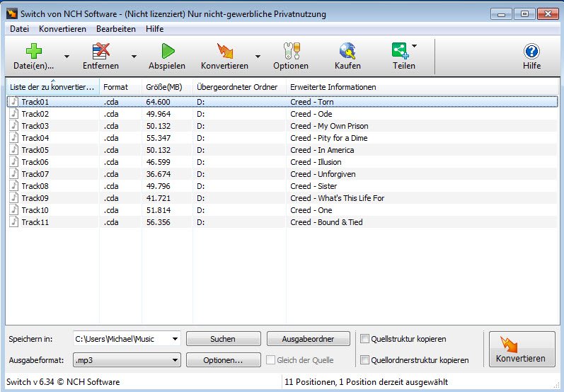Click the Ausgabeordner button
The width and height of the screenshot is (564, 392).
pos(308,339)
